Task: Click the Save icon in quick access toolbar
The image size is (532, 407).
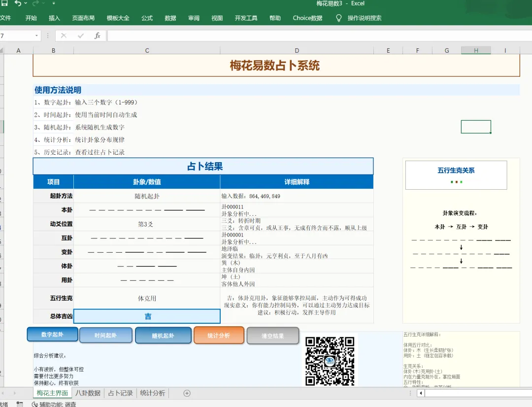Action: click(x=4, y=3)
